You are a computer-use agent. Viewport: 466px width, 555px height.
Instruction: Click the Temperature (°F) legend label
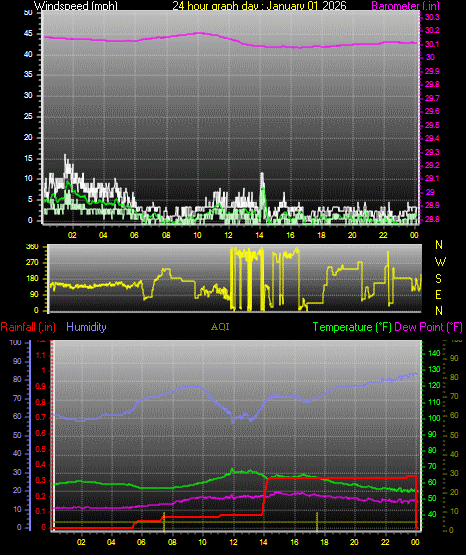(352, 327)
